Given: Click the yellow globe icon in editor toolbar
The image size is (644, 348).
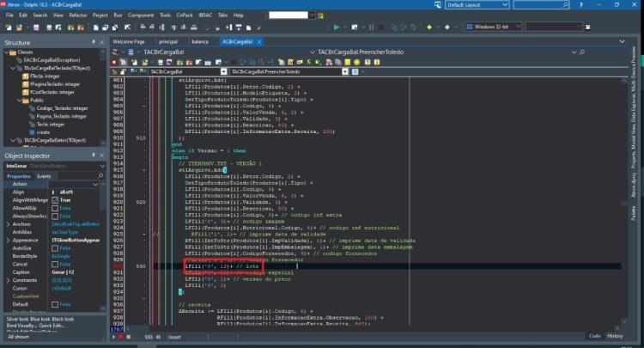Looking at the screenshot, I should (357, 62).
